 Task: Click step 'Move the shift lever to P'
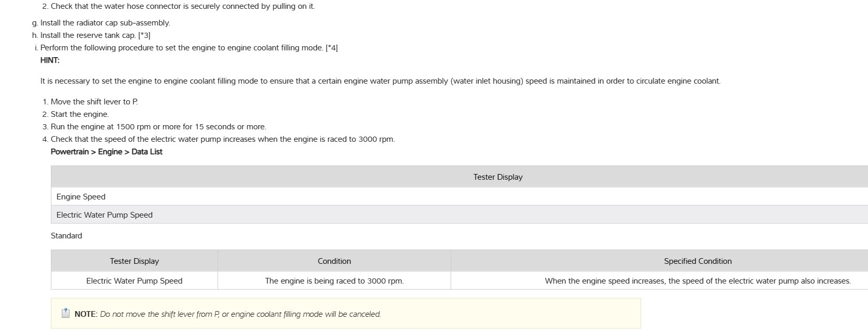click(x=94, y=102)
